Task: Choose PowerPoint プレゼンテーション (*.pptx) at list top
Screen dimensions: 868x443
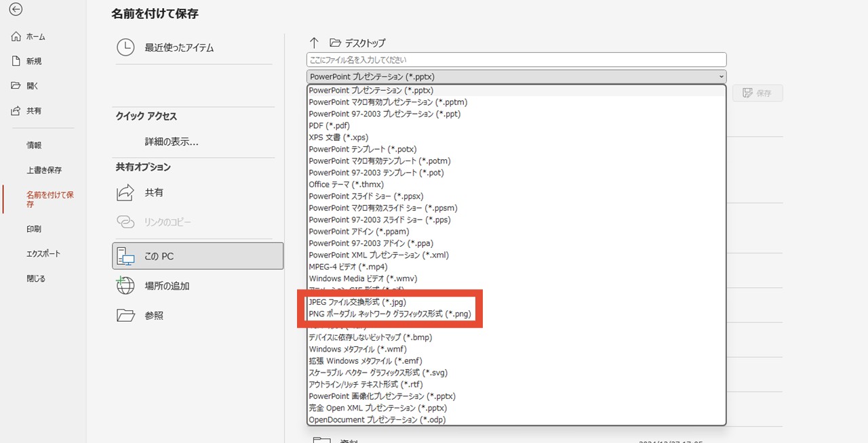Action: [516, 90]
